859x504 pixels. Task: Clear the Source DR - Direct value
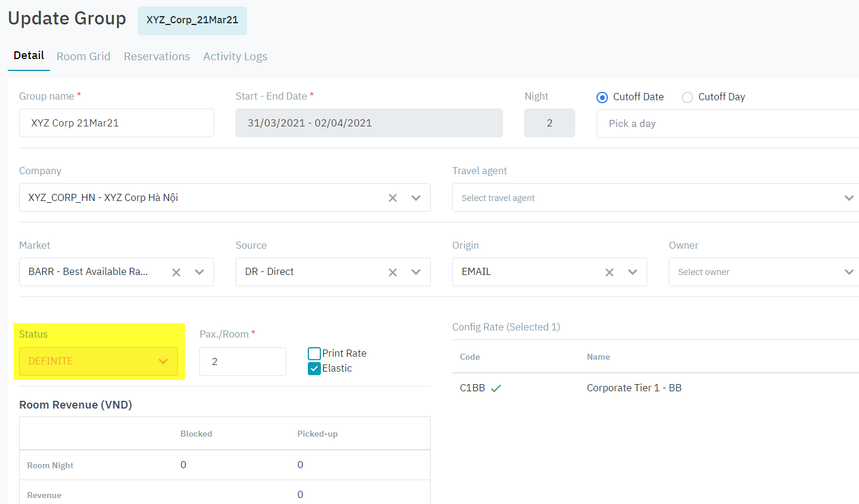(393, 273)
